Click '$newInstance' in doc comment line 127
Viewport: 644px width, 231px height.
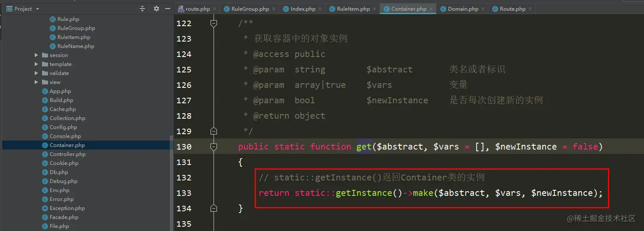click(x=397, y=100)
